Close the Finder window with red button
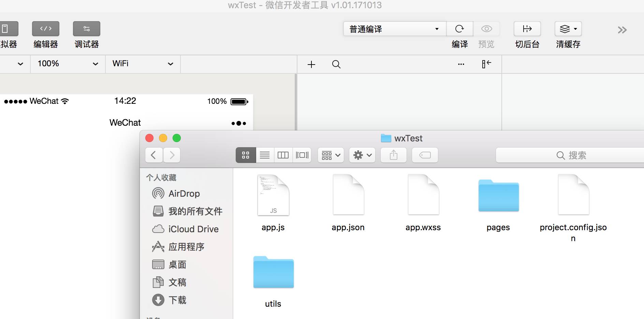 (149, 138)
